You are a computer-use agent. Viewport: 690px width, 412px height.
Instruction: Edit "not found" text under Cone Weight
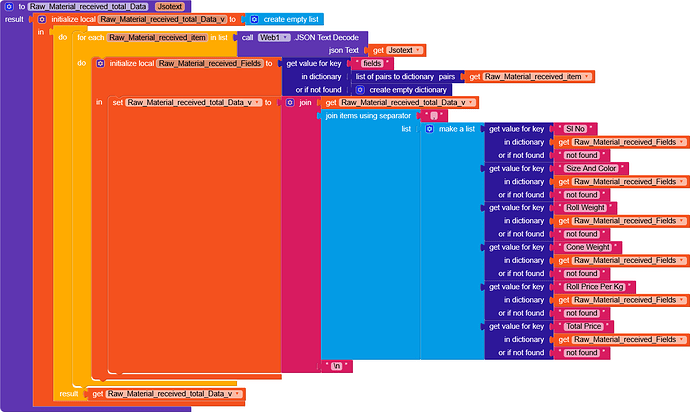coord(581,274)
